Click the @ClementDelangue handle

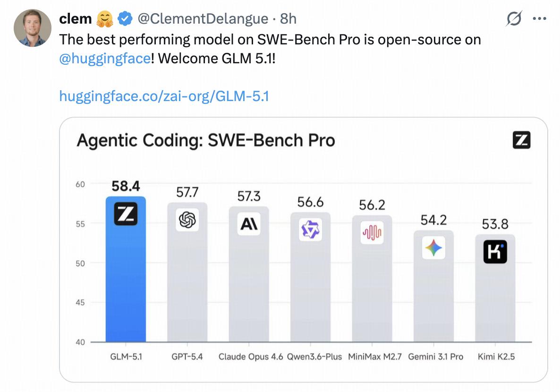click(x=203, y=19)
